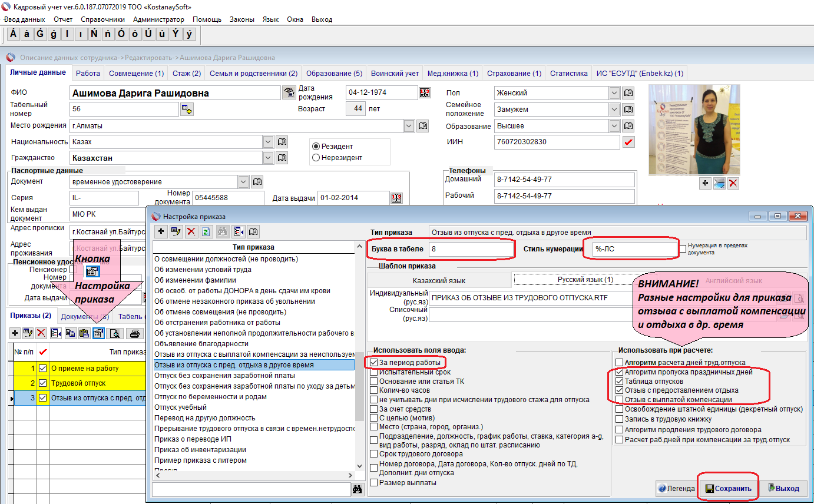814x504 pixels.
Task: Toggle Таблица отпусков checkbox
Action: click(619, 381)
